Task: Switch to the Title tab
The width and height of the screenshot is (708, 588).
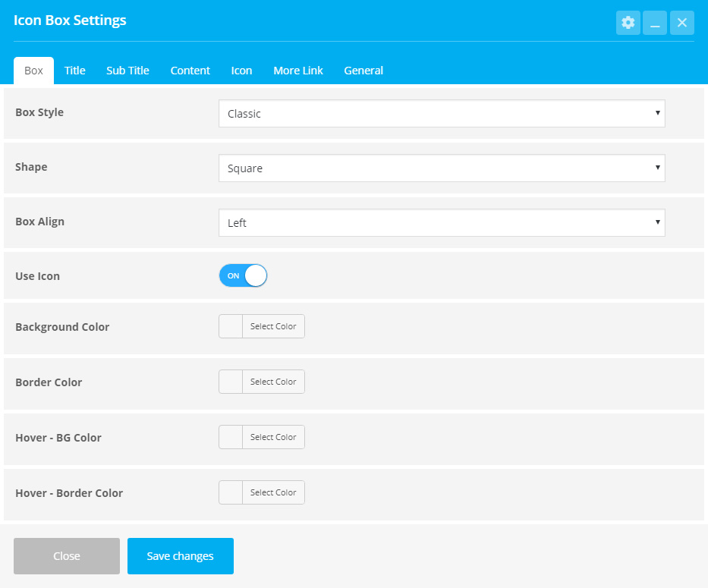Action: pos(75,71)
